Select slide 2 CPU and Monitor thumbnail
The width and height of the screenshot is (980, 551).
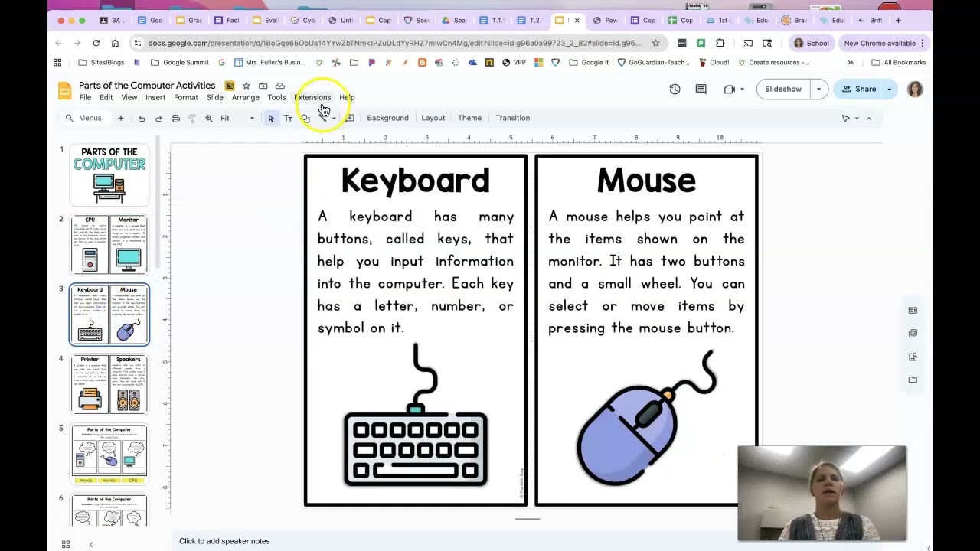[x=109, y=244]
